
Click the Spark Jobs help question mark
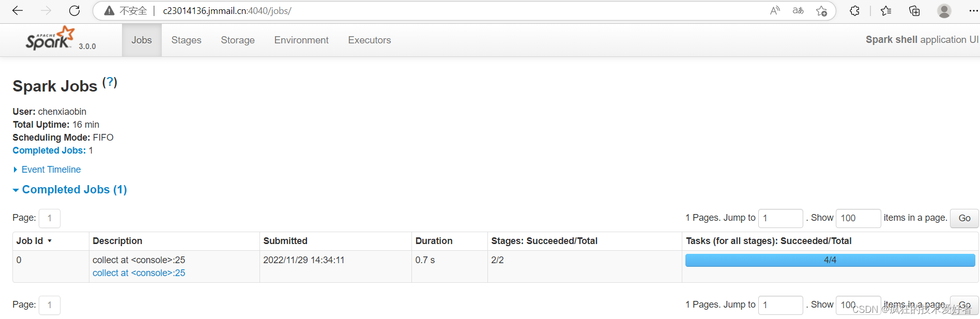tap(110, 82)
